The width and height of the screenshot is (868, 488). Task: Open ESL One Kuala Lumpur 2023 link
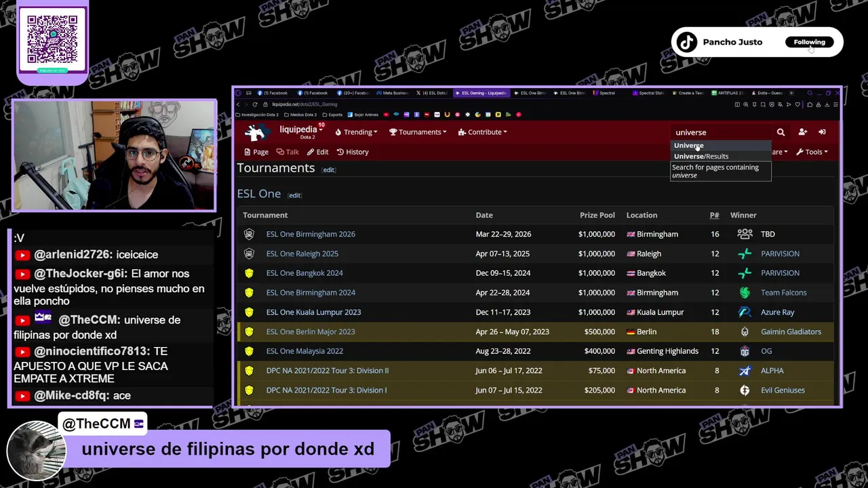click(x=313, y=312)
